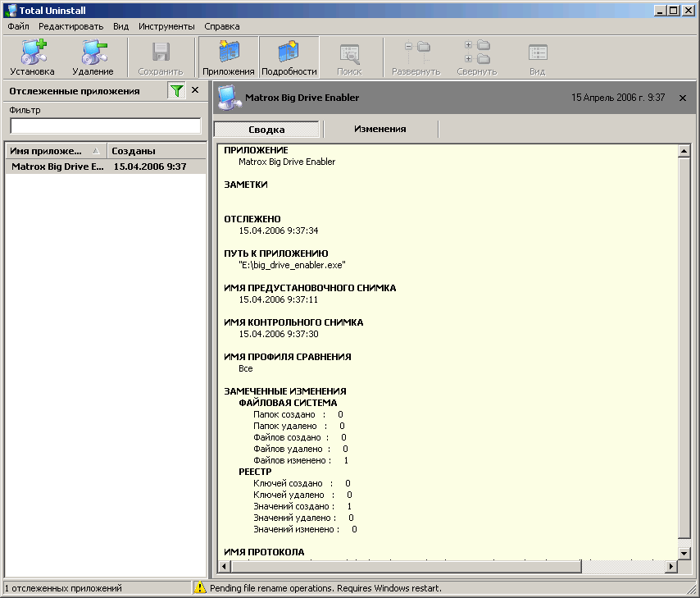Toggle the Приложения panel button

[228, 57]
